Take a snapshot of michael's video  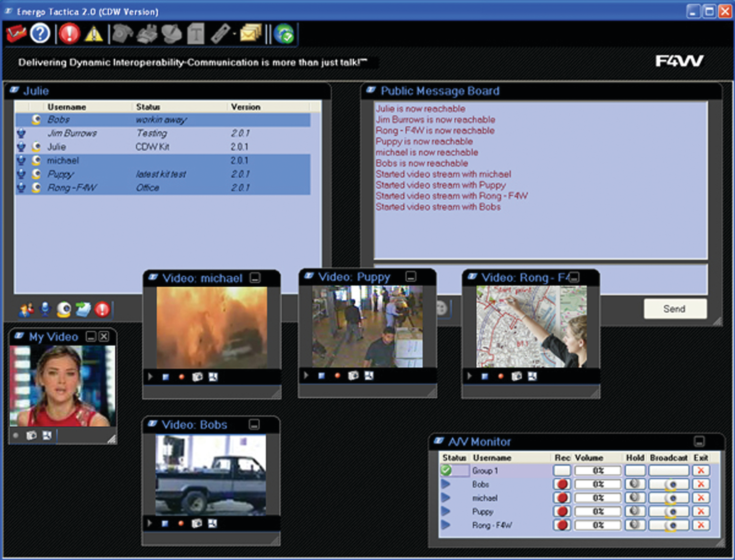tap(197, 377)
